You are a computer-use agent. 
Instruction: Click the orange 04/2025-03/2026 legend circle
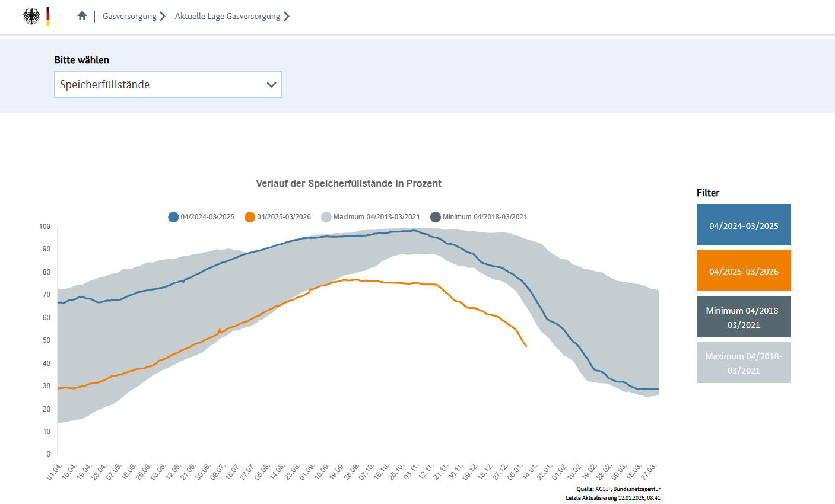(x=250, y=217)
